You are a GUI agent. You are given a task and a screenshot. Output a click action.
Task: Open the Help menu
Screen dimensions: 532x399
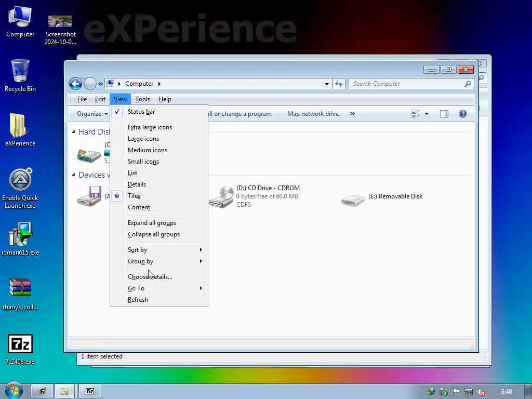point(165,99)
